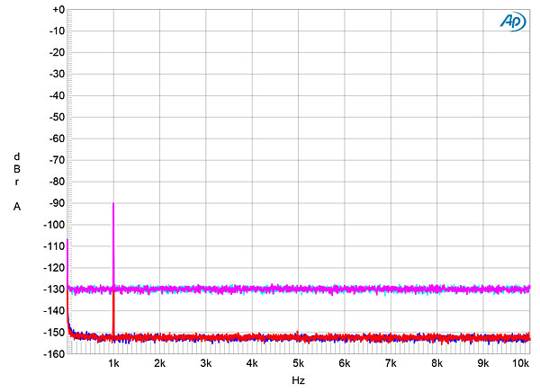Image resolution: width=540 pixels, height=392 pixels.
Task: Click the -130 y-axis tick label
Action: (51, 290)
